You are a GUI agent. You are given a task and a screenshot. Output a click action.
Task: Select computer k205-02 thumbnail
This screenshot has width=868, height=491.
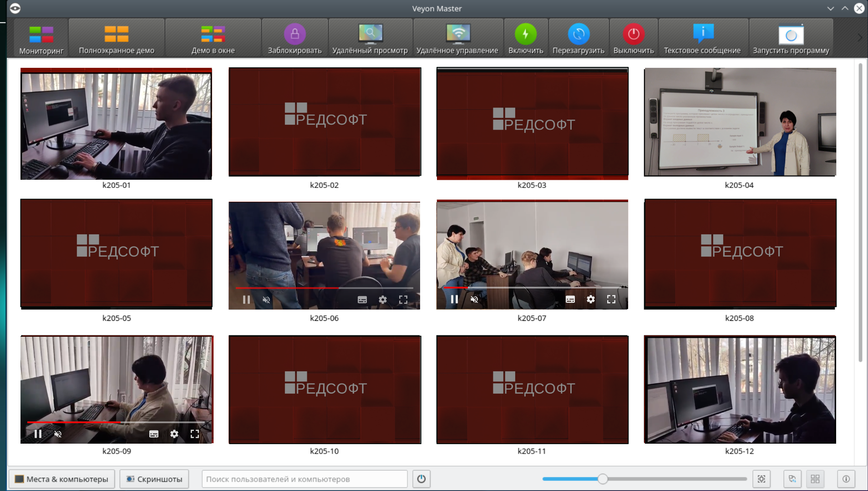pyautogui.click(x=325, y=121)
